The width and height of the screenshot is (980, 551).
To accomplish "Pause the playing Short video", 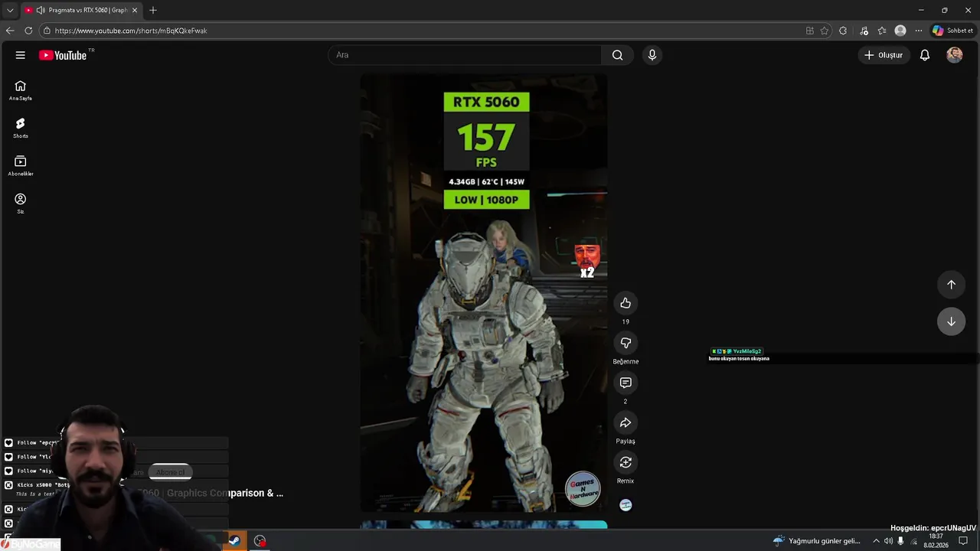I will (x=484, y=292).
